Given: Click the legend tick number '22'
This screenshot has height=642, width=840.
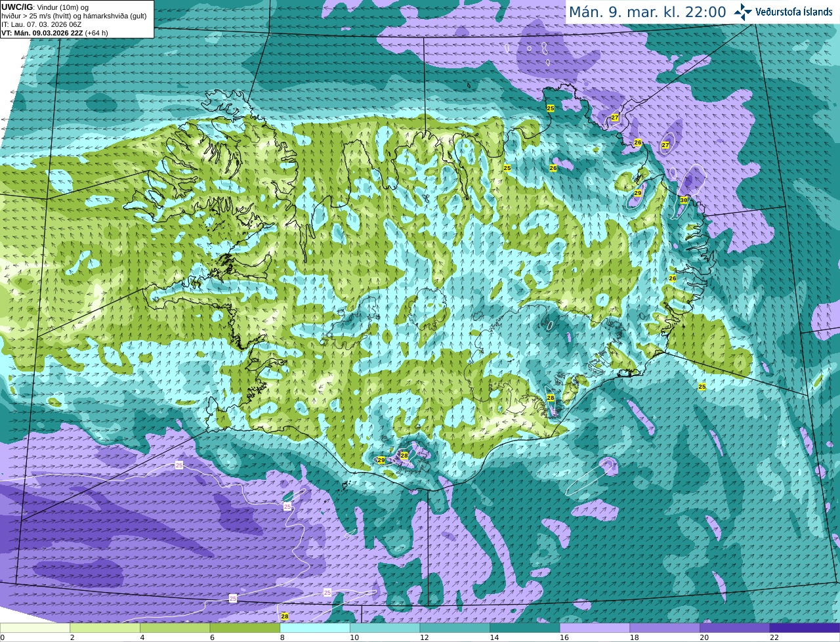Looking at the screenshot, I should [x=774, y=637].
